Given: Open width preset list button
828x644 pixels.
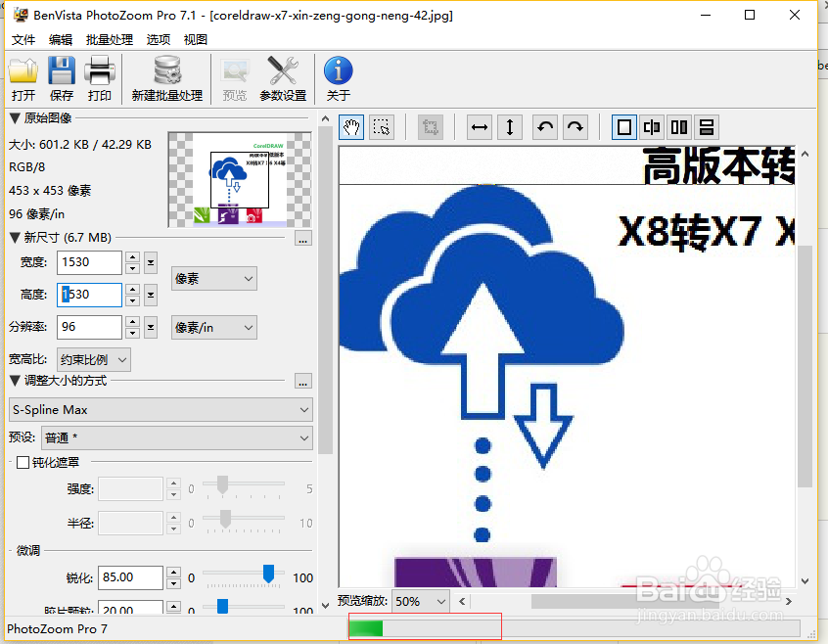Looking at the screenshot, I should pyautogui.click(x=151, y=262).
